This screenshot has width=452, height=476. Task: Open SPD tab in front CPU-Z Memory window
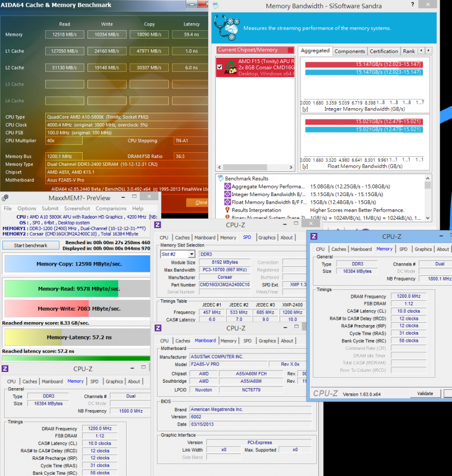click(403, 249)
